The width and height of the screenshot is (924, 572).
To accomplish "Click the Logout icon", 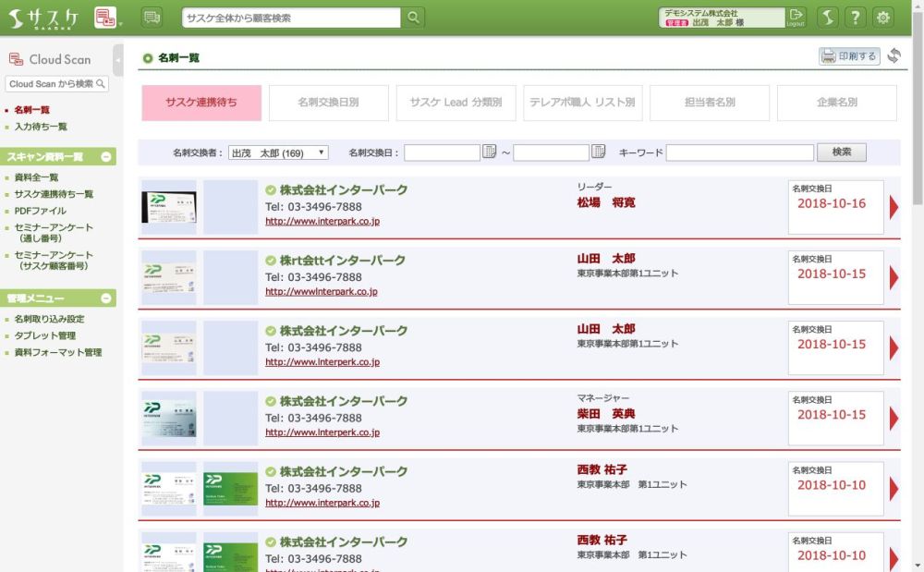I will 796,17.
